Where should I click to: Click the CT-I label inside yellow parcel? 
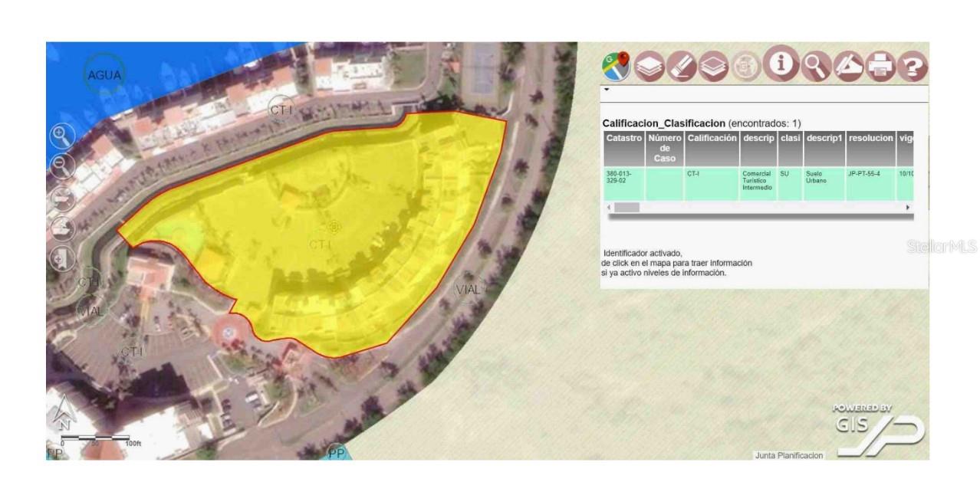click(x=321, y=244)
